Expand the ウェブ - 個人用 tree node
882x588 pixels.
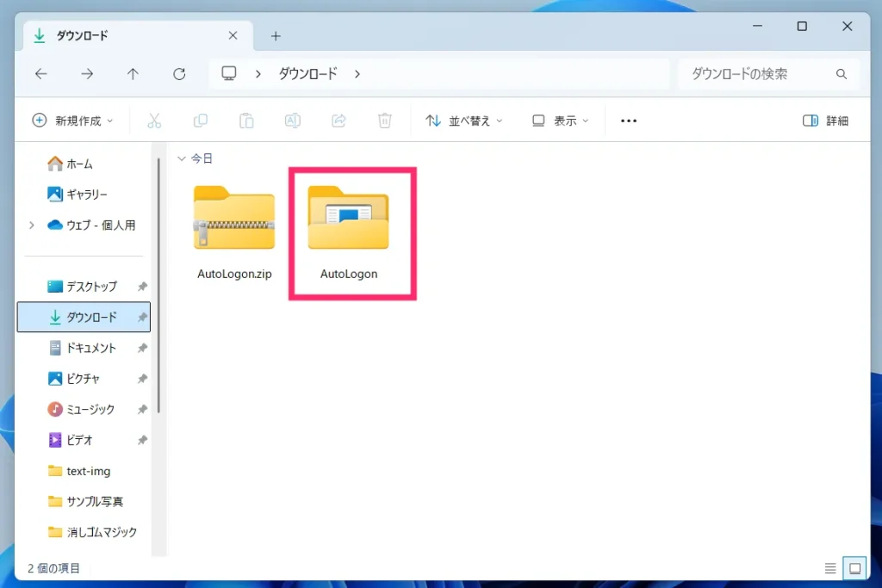pyautogui.click(x=32, y=226)
